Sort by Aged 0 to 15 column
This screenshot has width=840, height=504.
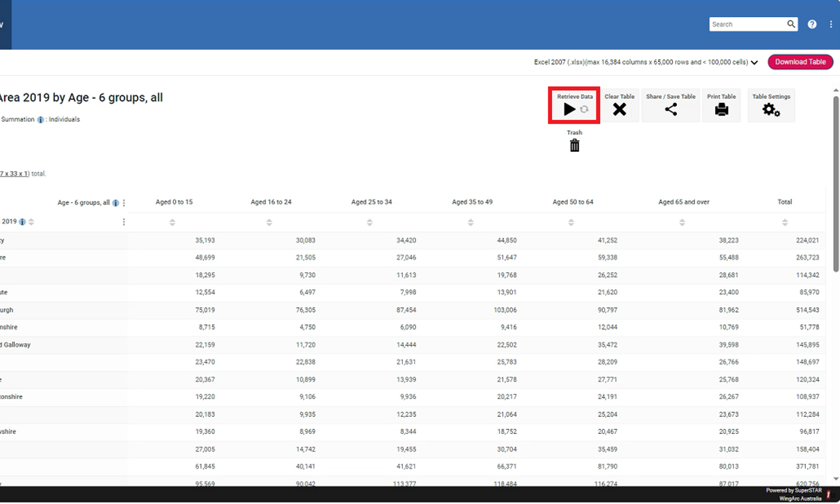172,223
